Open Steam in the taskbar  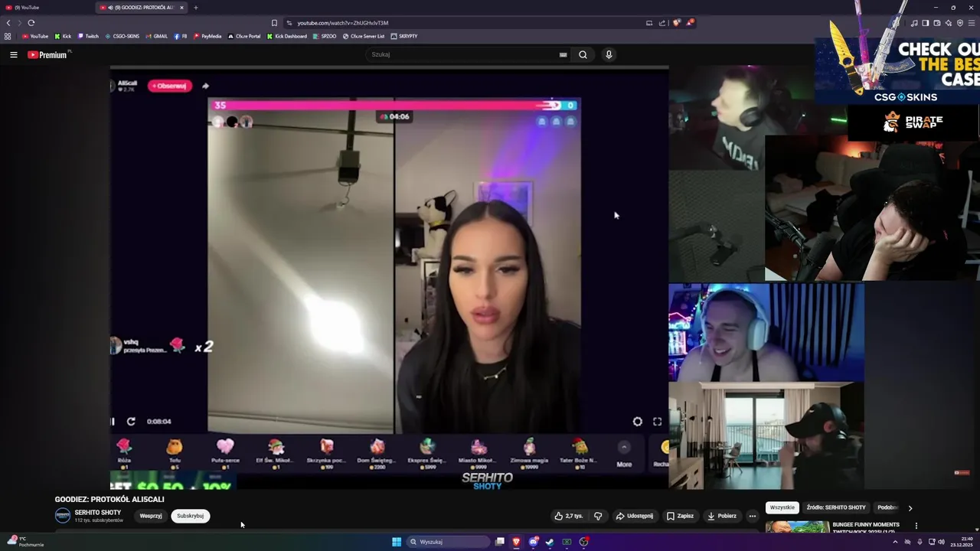[550, 542]
